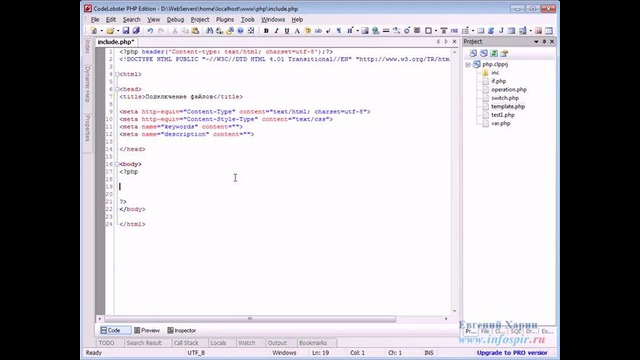Open the Debug menu
The height and width of the screenshot is (360, 640).
click(175, 20)
